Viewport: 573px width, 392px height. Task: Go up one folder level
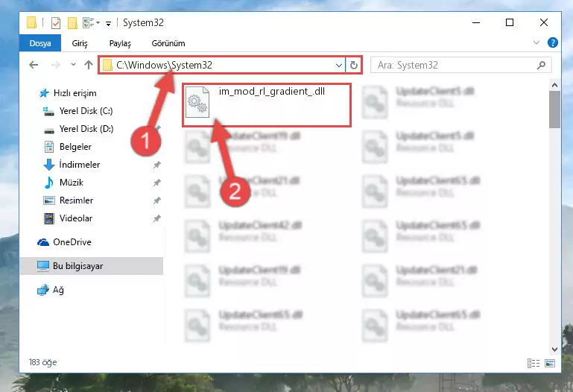[x=89, y=65]
